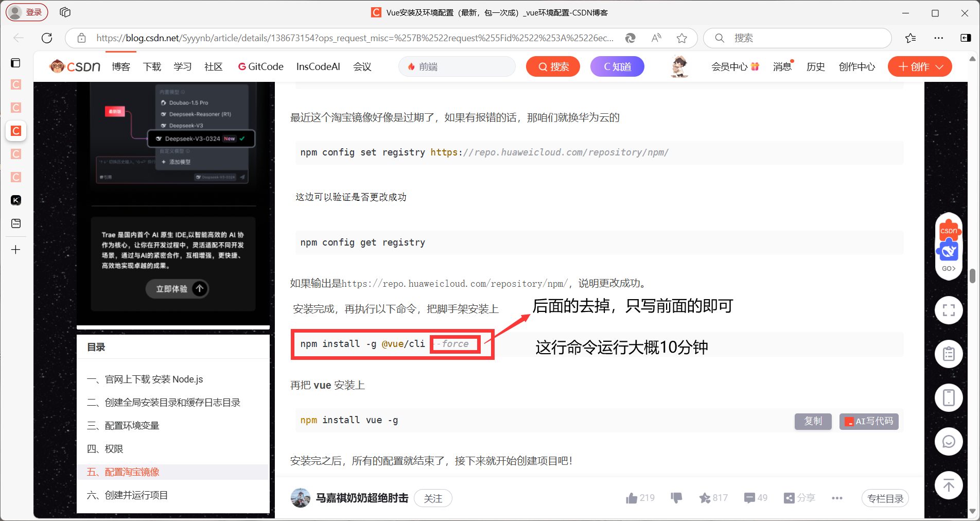Click the 登录 login button

pos(27,12)
